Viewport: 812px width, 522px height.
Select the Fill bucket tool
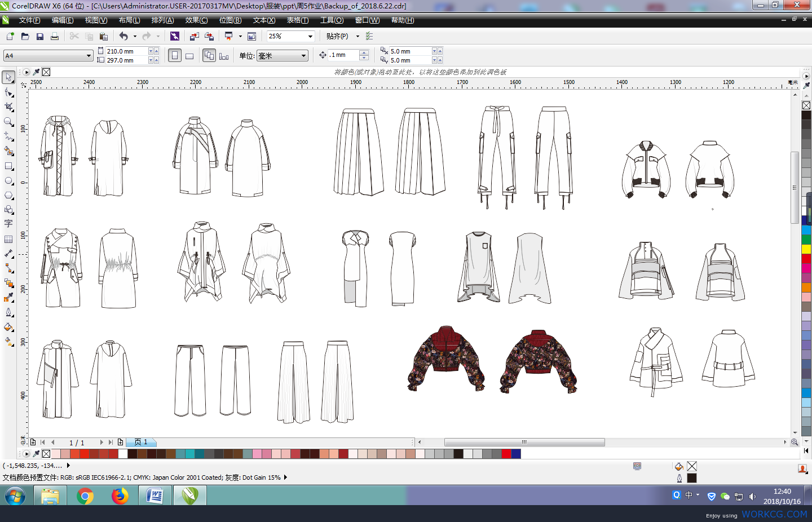[9, 327]
